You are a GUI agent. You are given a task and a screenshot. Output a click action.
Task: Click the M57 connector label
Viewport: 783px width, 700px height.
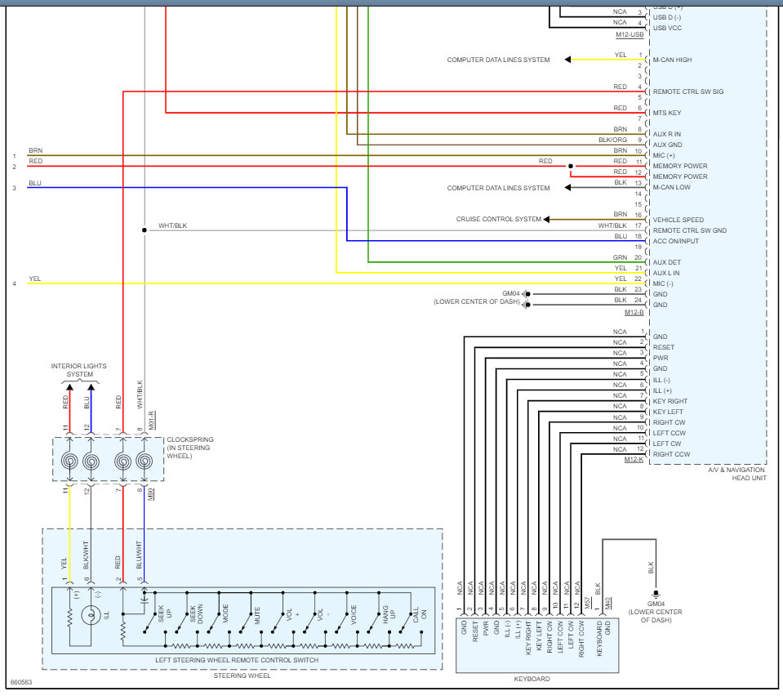(x=588, y=603)
